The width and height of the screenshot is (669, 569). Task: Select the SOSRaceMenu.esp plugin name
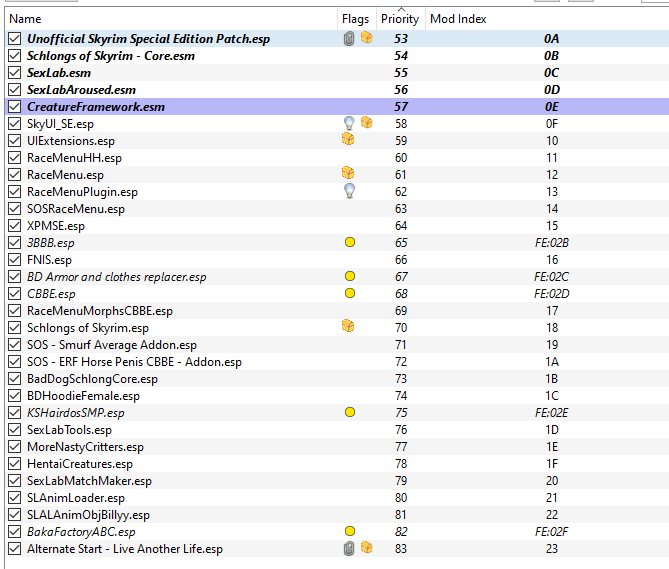point(76,209)
